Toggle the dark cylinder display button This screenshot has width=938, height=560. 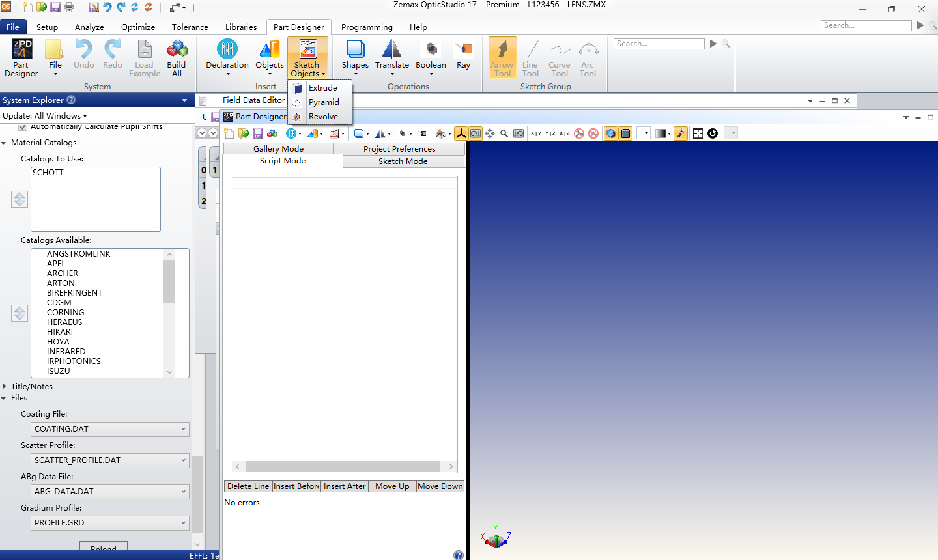625,133
